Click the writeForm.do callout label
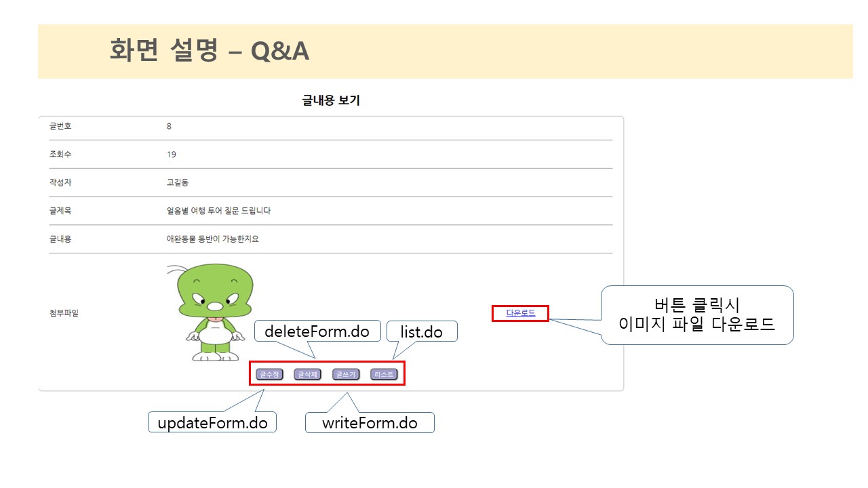The width and height of the screenshot is (868, 488). [x=370, y=422]
